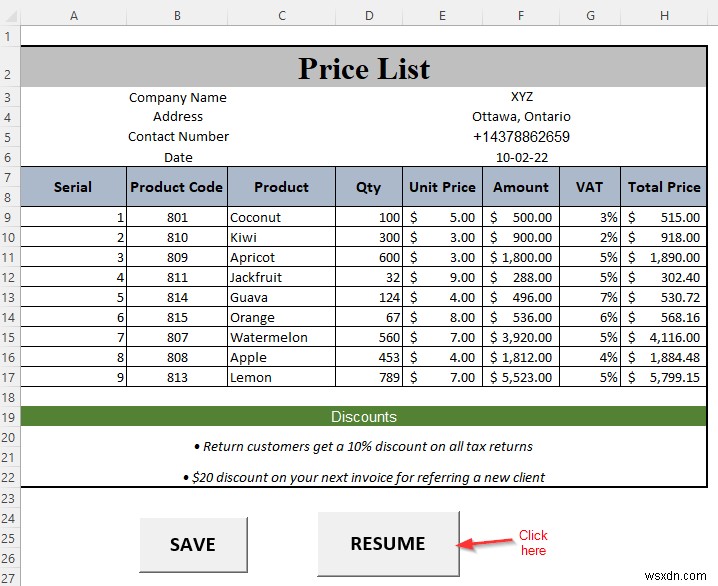Click the $ 5,523.00 amount cell
718x586 pixels.
[521, 377]
